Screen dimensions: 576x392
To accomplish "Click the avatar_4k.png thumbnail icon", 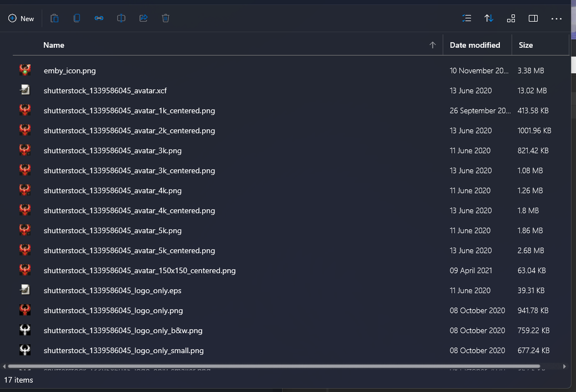I will point(25,190).
